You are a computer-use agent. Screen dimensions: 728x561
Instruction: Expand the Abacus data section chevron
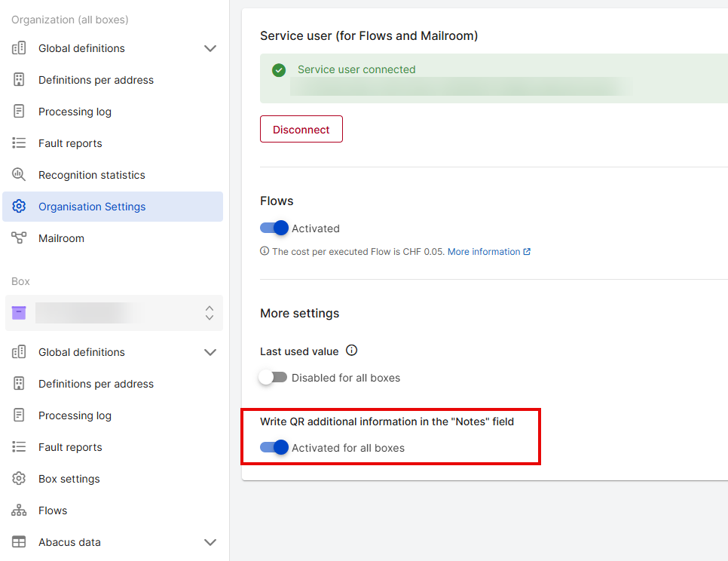click(x=210, y=542)
